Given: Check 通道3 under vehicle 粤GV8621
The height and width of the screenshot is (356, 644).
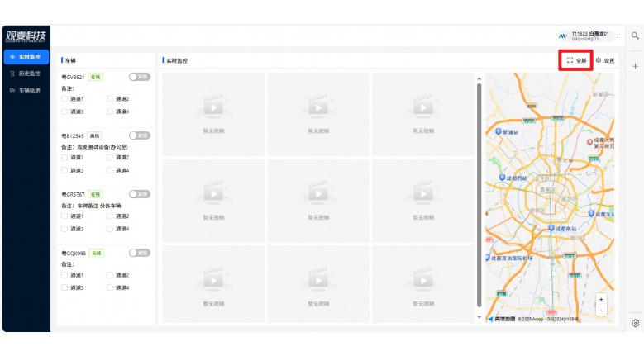Looking at the screenshot, I should coord(64,112).
